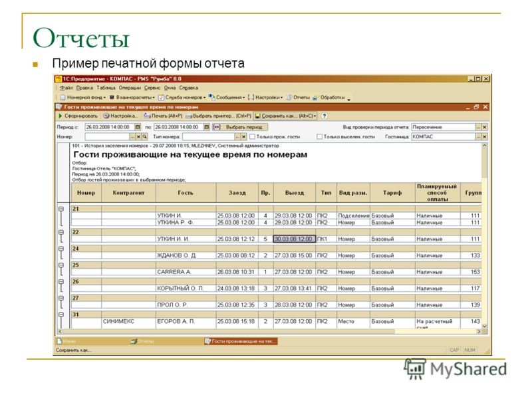The width and height of the screenshot is (532, 399).
Task: Select guest cell CARRERA A.
Action: pyautogui.click(x=186, y=272)
